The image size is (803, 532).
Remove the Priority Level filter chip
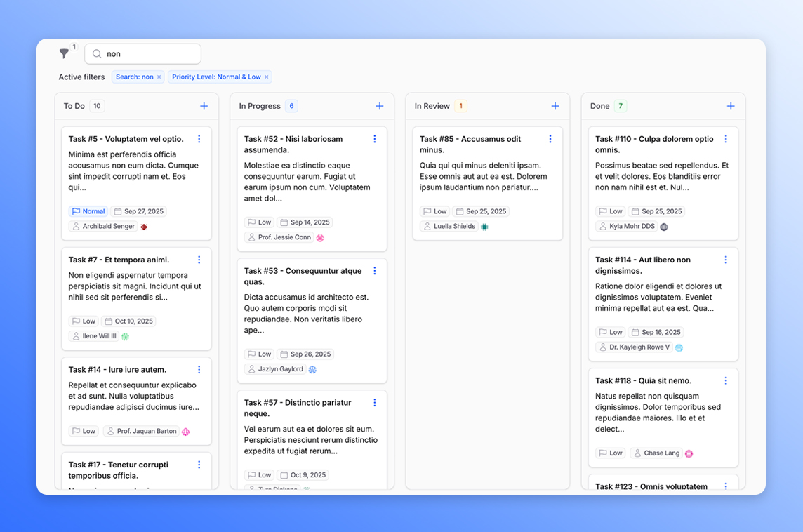[x=267, y=77]
